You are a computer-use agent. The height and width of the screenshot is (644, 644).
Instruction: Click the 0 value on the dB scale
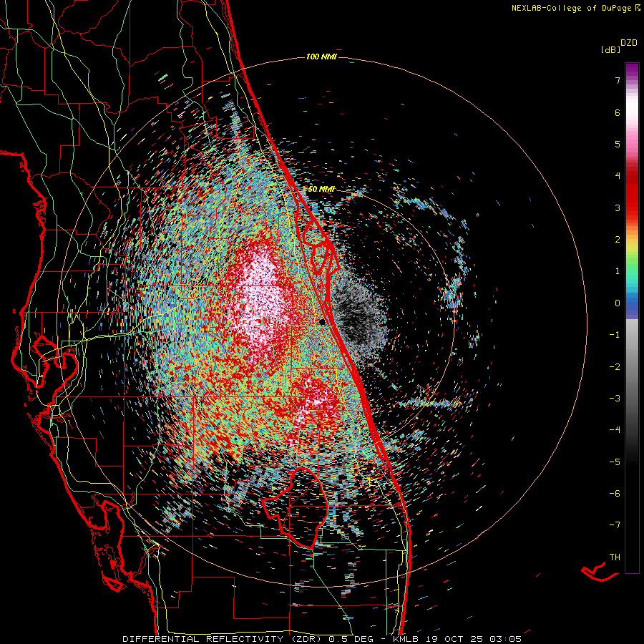pos(618,303)
